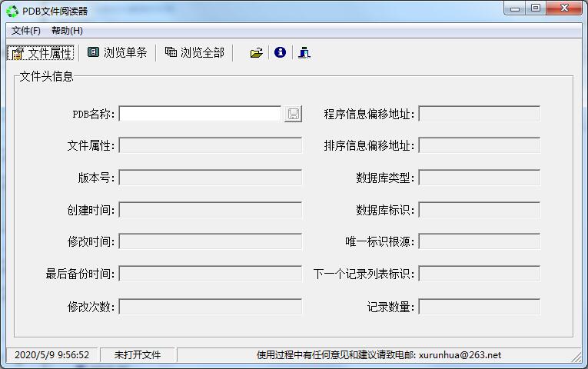Click the 最后备份时间 text field
This screenshot has height=369, width=588.
coord(210,274)
